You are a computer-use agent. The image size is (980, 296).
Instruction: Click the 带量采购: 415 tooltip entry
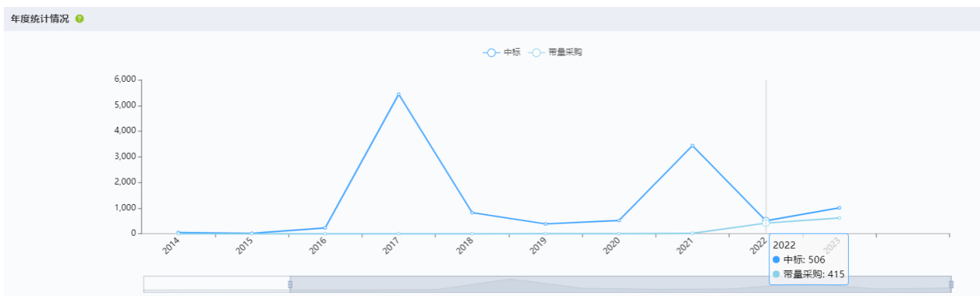(x=808, y=274)
